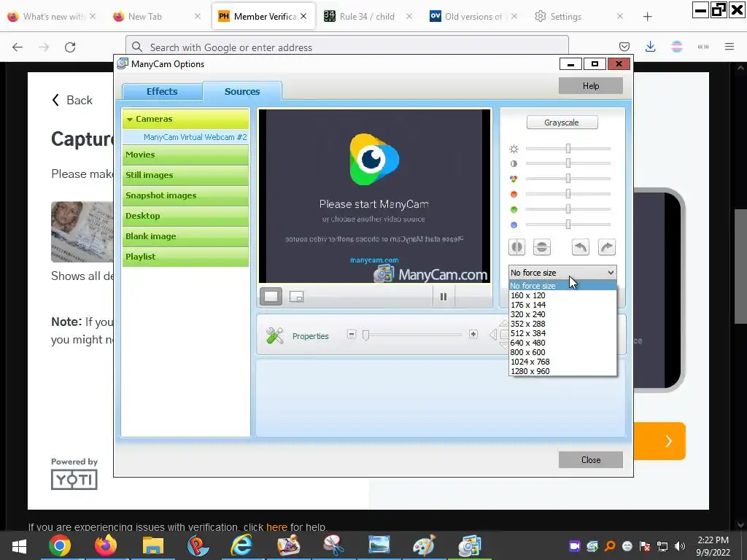The height and width of the screenshot is (560, 747).
Task: Switch to the Effects tab
Action: [x=162, y=91]
